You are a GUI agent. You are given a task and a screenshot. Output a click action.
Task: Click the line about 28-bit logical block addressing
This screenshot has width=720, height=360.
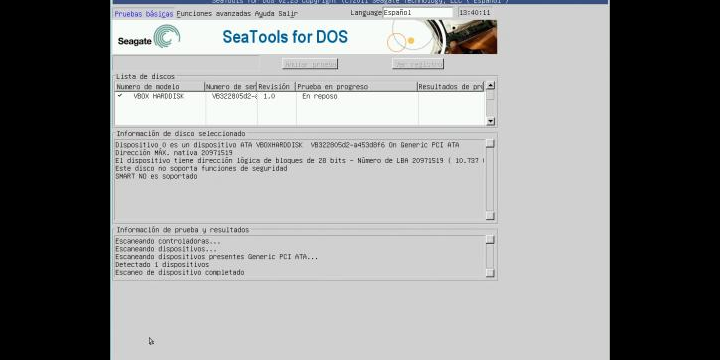pyautogui.click(x=300, y=161)
